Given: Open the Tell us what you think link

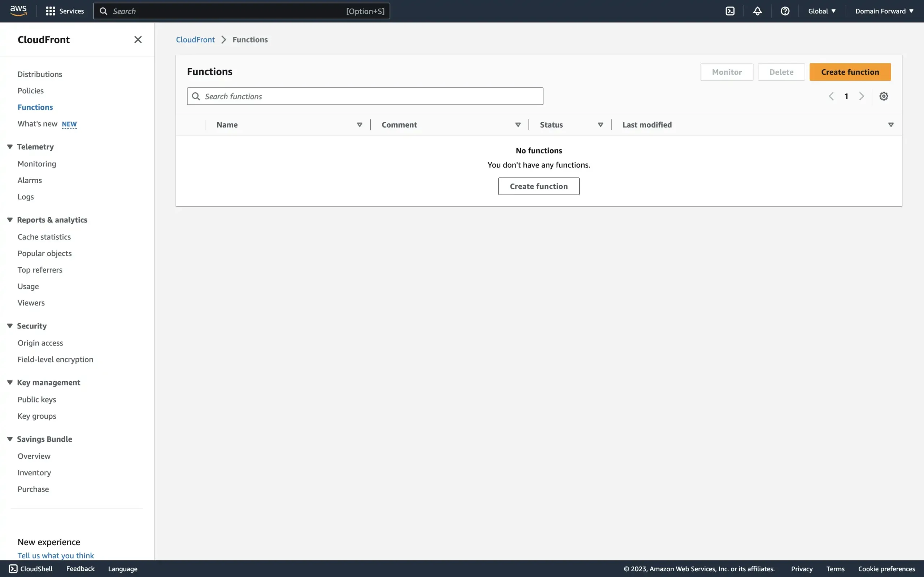Looking at the screenshot, I should click(x=55, y=555).
